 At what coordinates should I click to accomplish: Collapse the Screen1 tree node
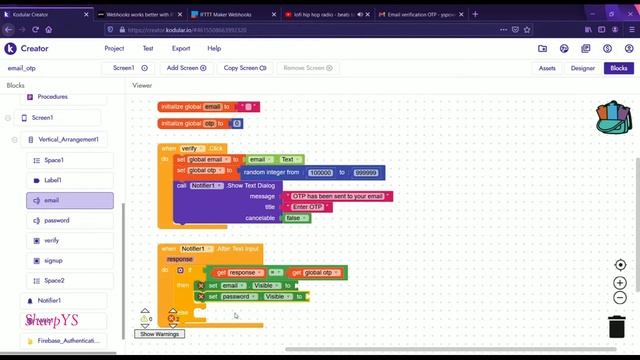[x=8, y=118]
